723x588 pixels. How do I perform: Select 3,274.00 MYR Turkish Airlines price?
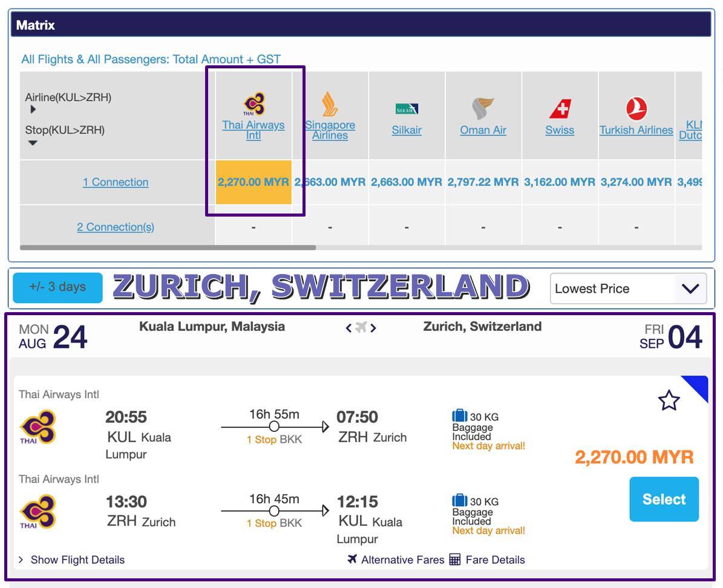(636, 182)
